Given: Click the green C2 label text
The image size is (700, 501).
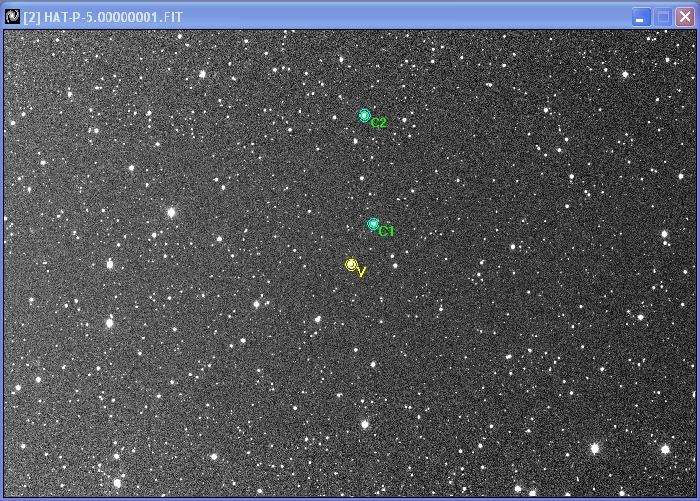Looking at the screenshot, I should click(379, 123).
